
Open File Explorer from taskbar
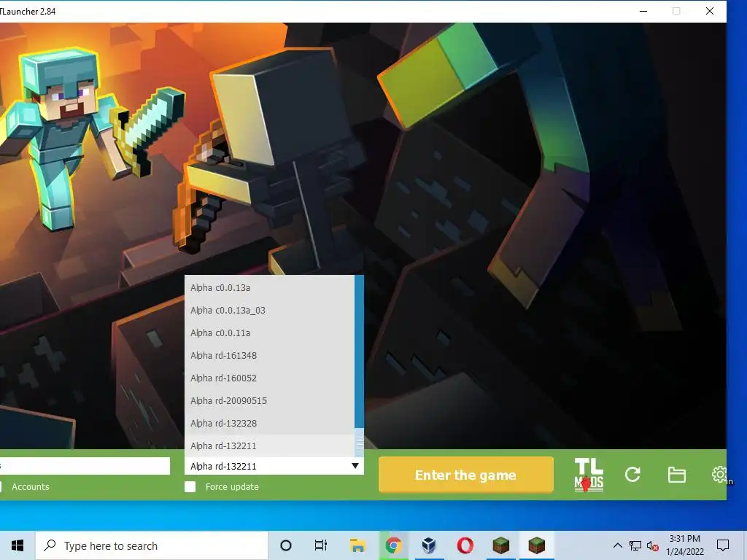click(357, 545)
